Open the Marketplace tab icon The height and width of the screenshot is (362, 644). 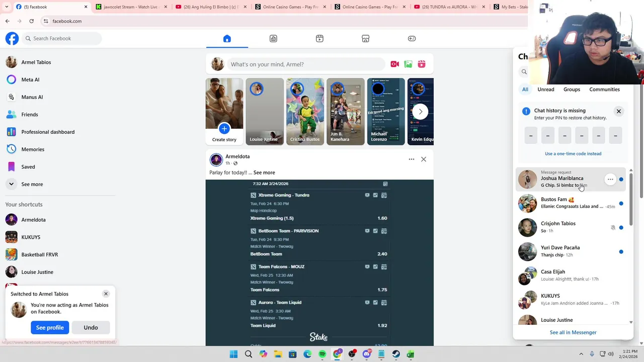(366, 39)
